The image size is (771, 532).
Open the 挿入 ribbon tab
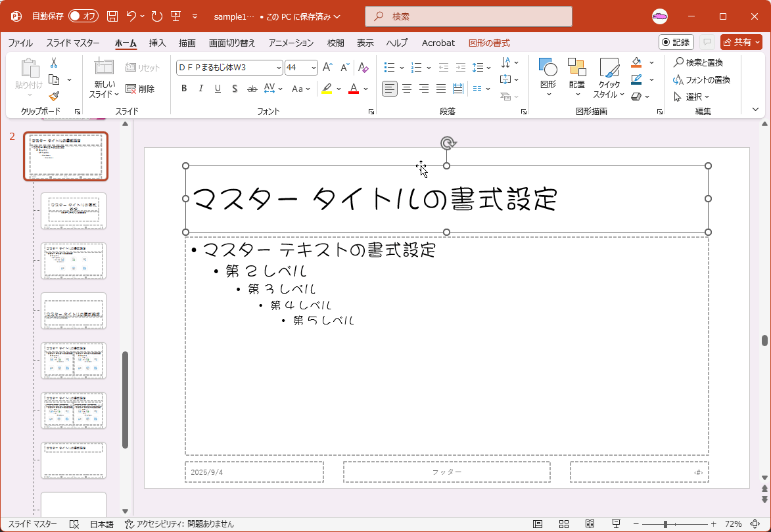(x=157, y=43)
